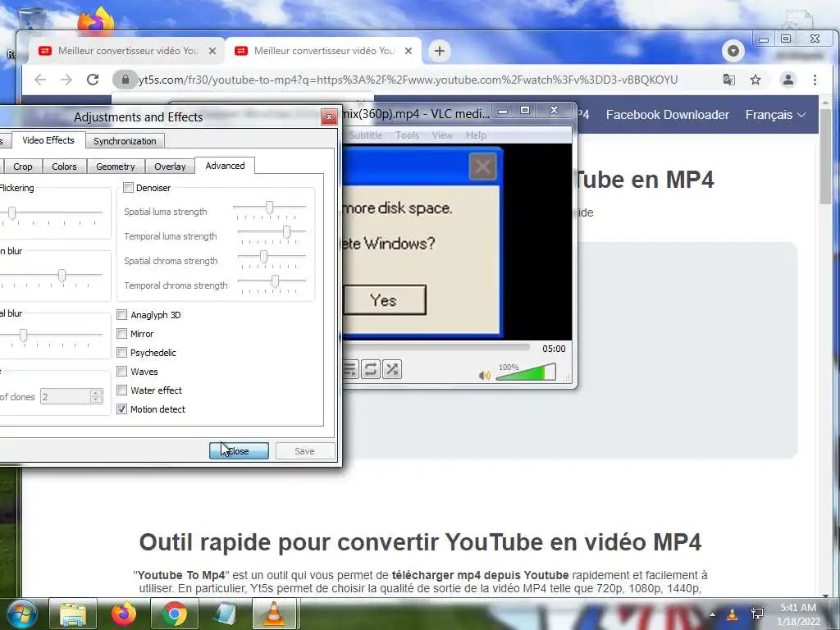Enable the Psychedelic checkbox

coord(122,353)
